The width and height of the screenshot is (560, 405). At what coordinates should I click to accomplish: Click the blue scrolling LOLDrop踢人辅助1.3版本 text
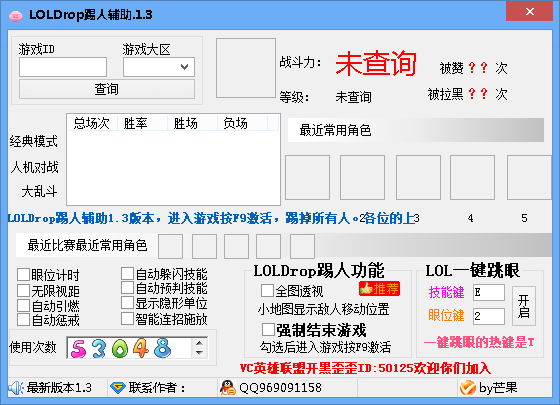coord(211,218)
